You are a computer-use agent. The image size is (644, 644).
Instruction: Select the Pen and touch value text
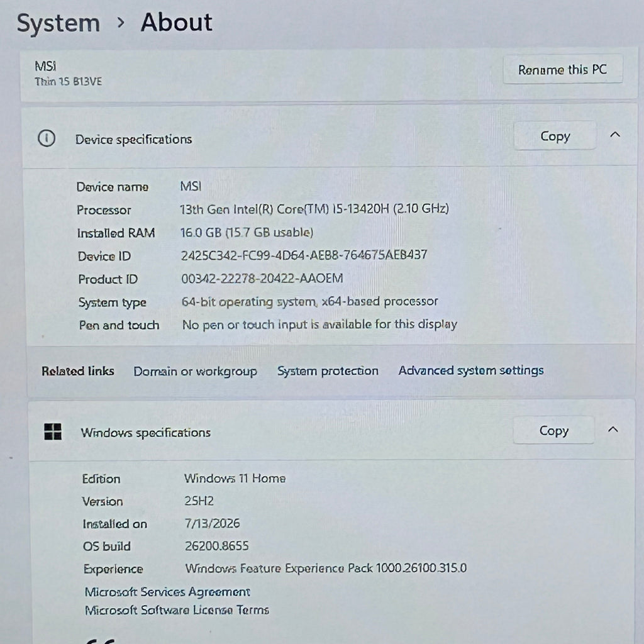319,325
